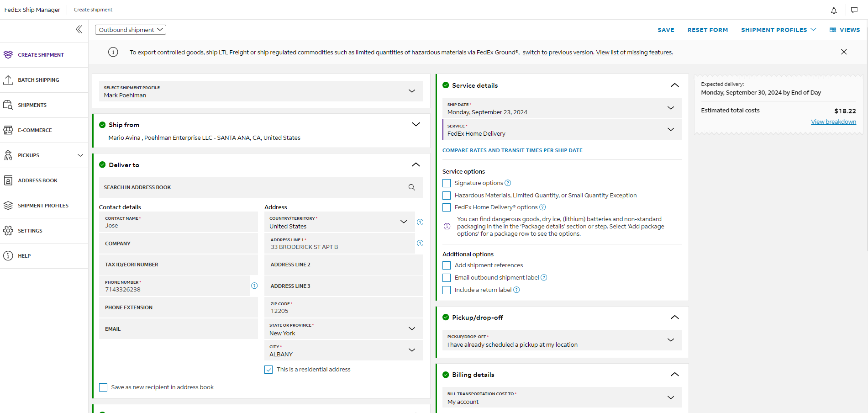Click the Shipments sidebar icon

8,105
